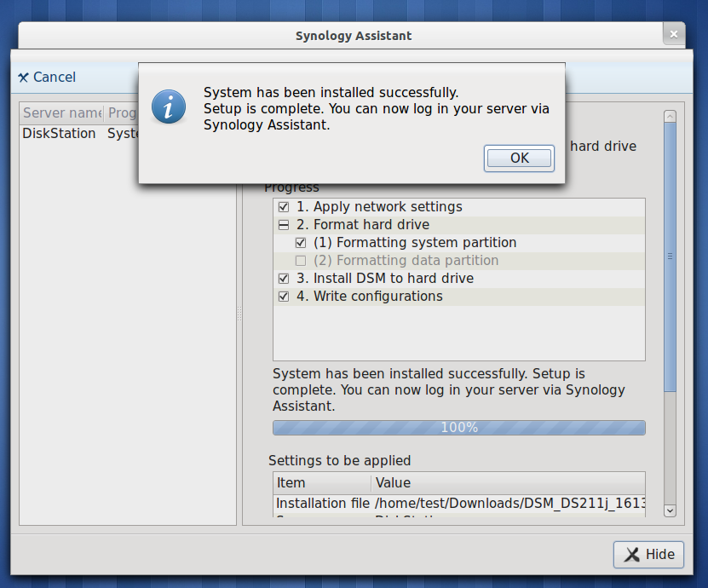The image size is (708, 588).
Task: Click the vertical scrollbar thumb
Action: pos(670,256)
